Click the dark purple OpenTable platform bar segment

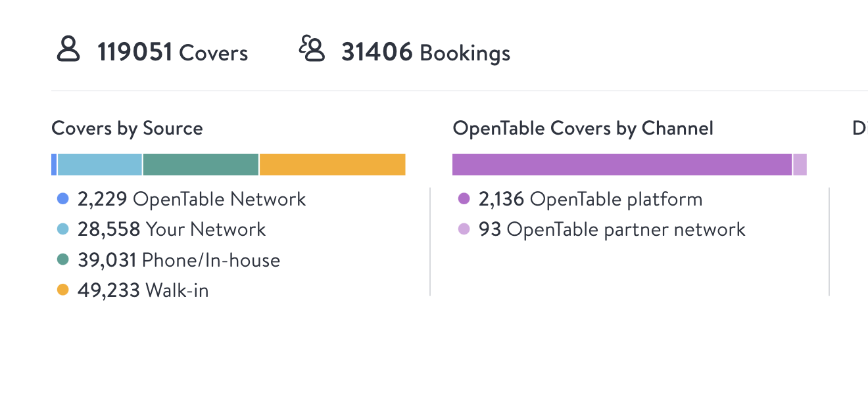pyautogui.click(x=621, y=165)
